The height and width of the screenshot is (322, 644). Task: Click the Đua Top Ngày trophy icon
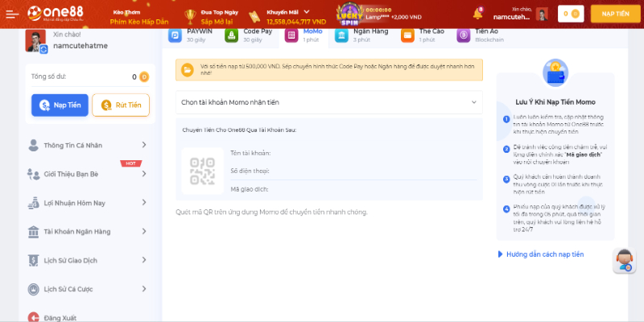tap(190, 16)
